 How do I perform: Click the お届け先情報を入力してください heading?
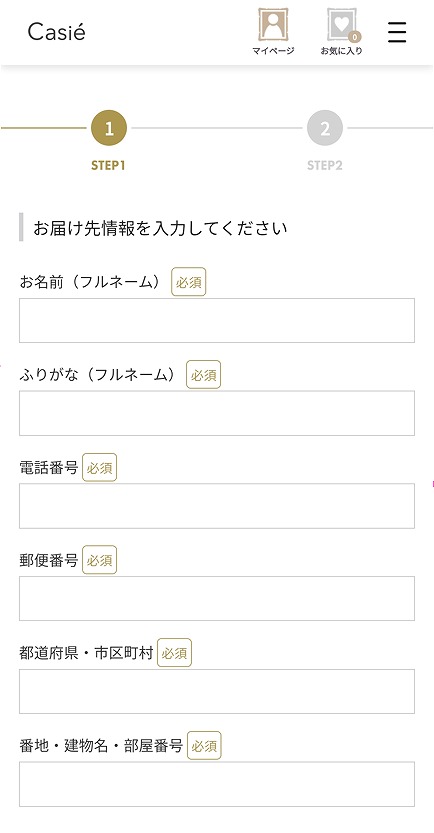pyautogui.click(x=160, y=228)
